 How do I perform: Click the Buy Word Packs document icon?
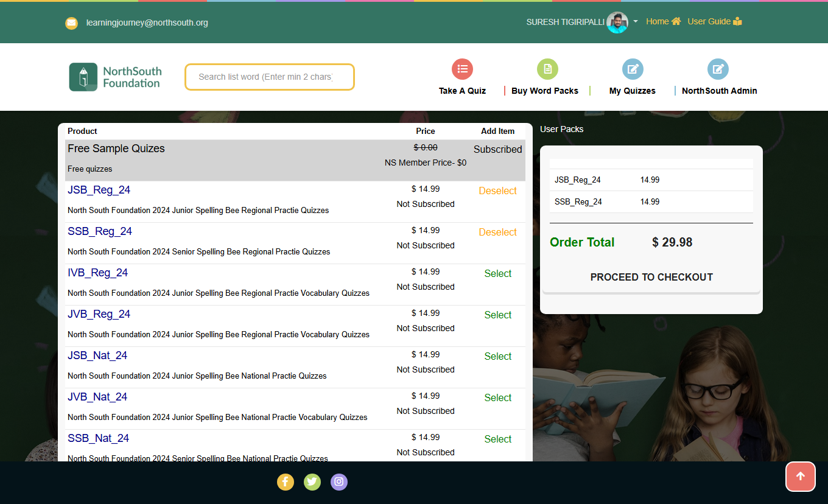pos(547,69)
